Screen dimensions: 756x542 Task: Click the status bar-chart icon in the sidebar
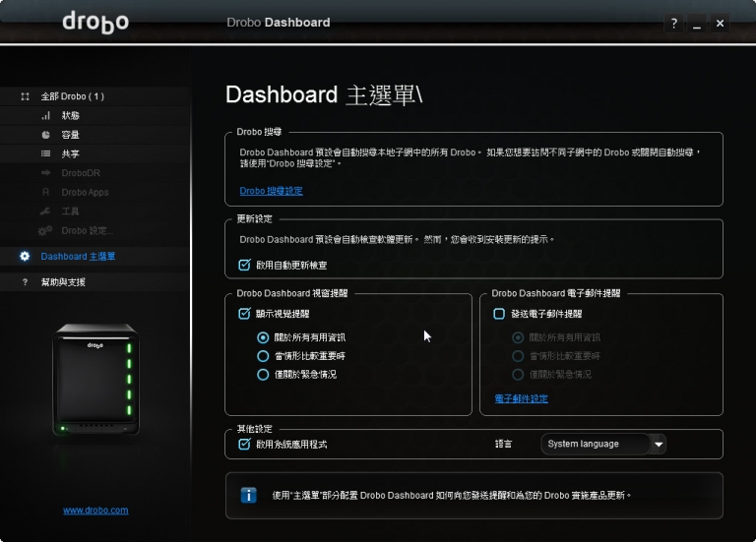point(46,116)
